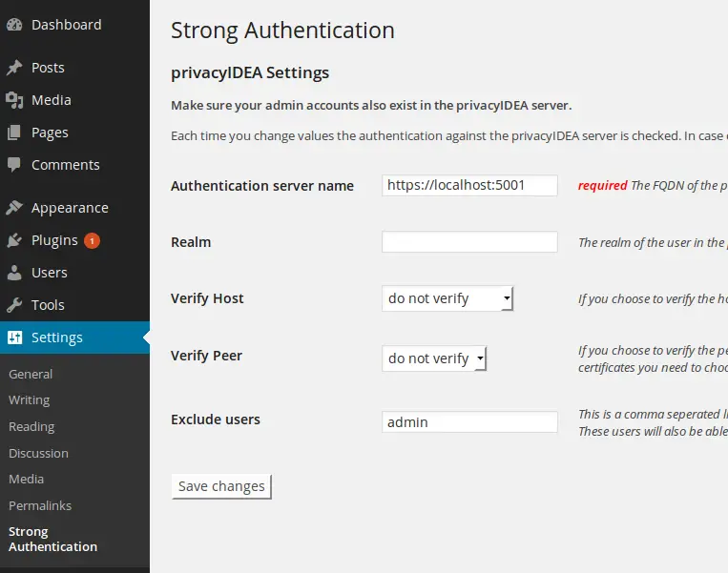Focus the Authentication server name field

[469, 185]
